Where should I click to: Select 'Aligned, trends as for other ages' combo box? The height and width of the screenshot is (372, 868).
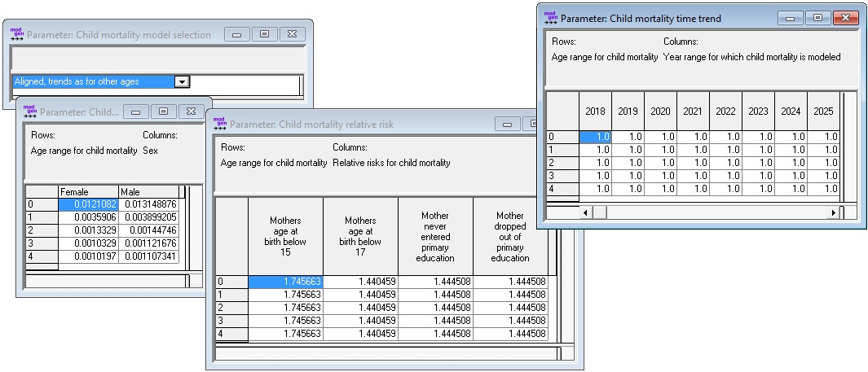93,81
